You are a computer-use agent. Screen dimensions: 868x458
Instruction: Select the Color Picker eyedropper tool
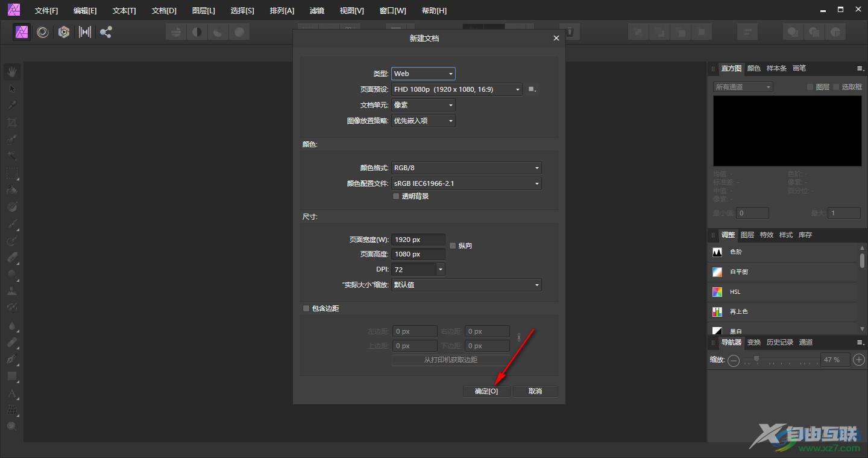pos(12,106)
